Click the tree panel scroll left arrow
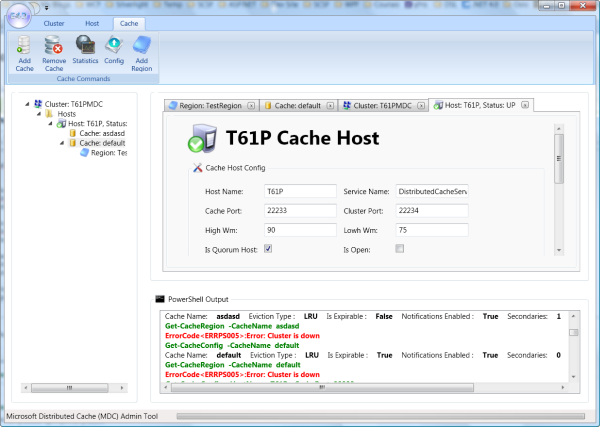 [26, 388]
